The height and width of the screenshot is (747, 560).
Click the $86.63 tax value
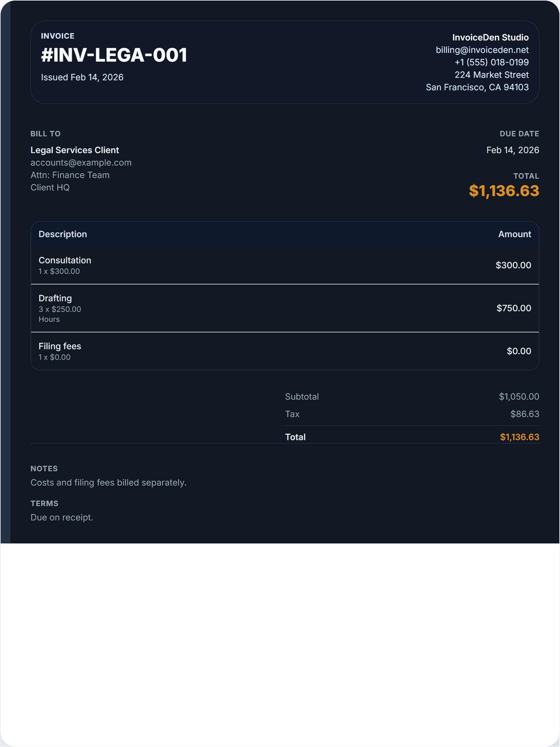(x=524, y=414)
